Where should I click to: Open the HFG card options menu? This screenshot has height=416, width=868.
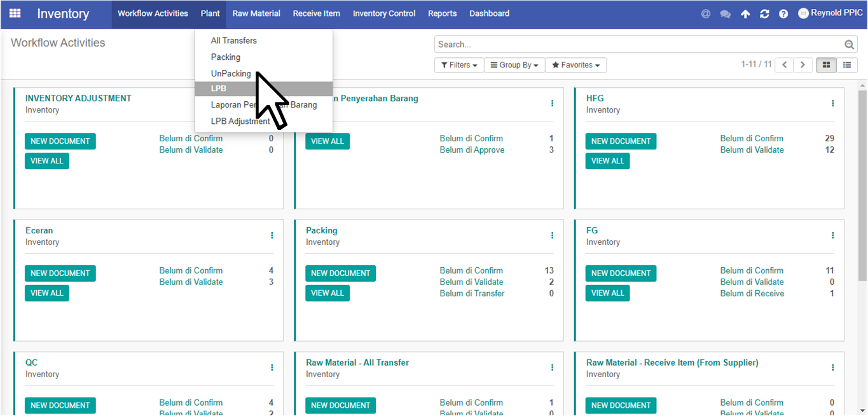point(832,103)
